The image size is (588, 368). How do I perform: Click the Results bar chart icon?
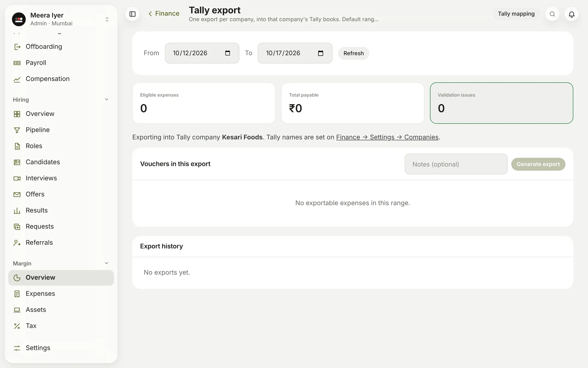17,210
